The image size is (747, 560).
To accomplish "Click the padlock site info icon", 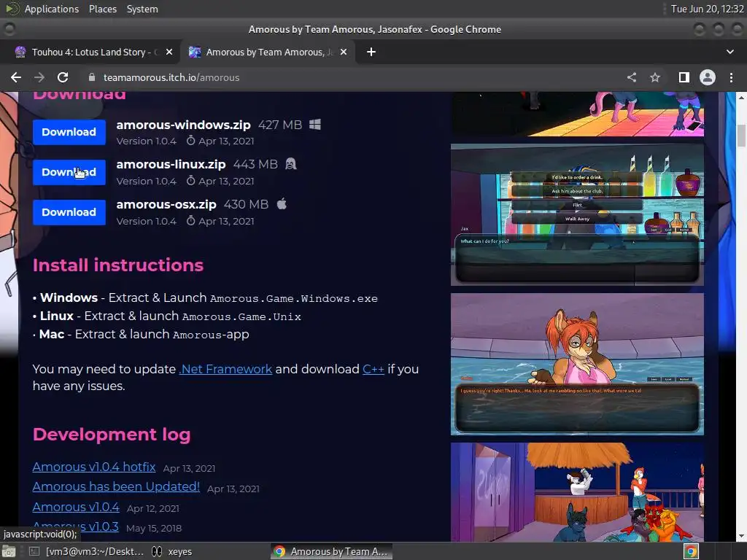I will (92, 77).
